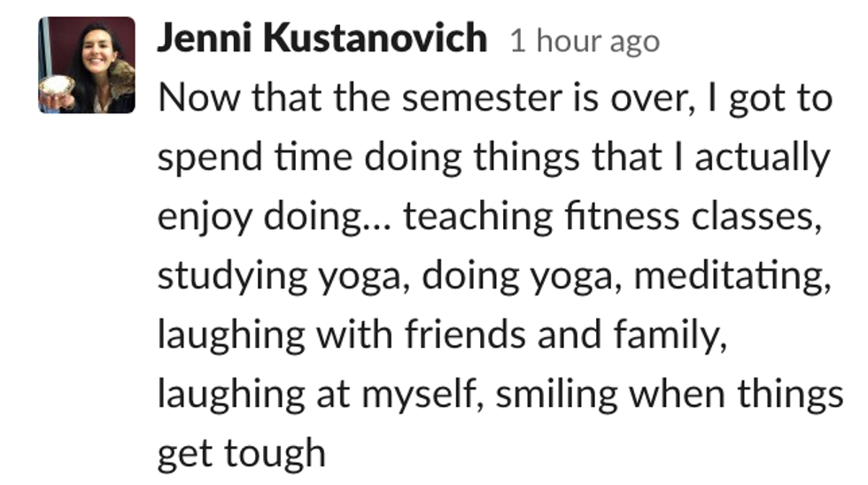Click the phrase "smiling when things"
This screenshot has width=868, height=485.
point(669,394)
